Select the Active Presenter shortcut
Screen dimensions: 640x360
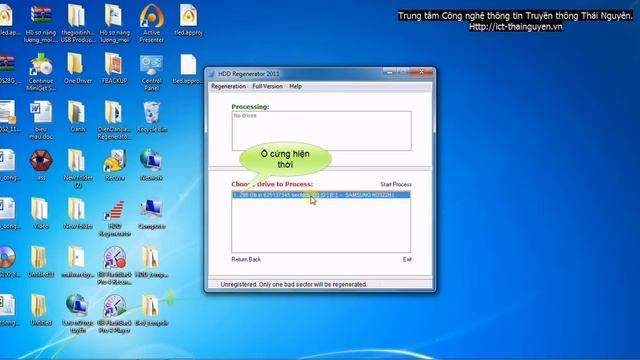tap(151, 24)
